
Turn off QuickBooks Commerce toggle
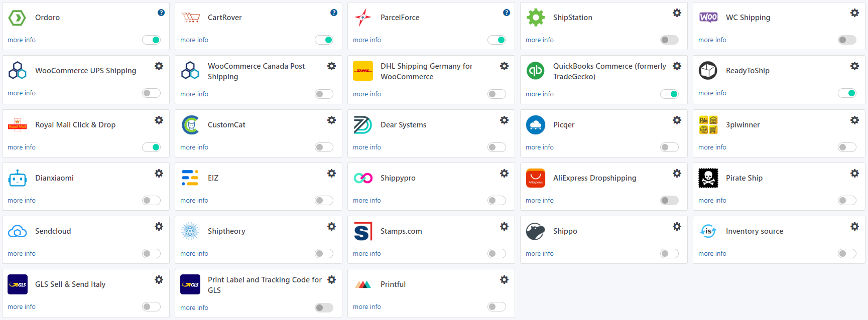[669, 94]
